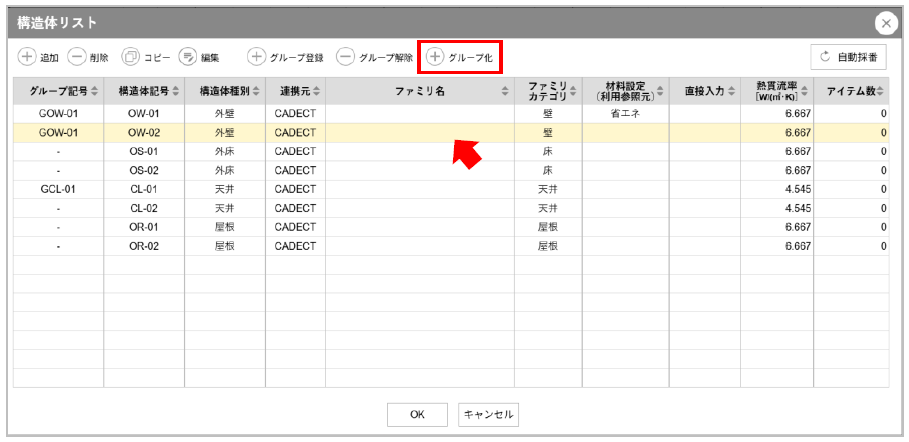Click the 編集 (edit) icon

coord(187,57)
